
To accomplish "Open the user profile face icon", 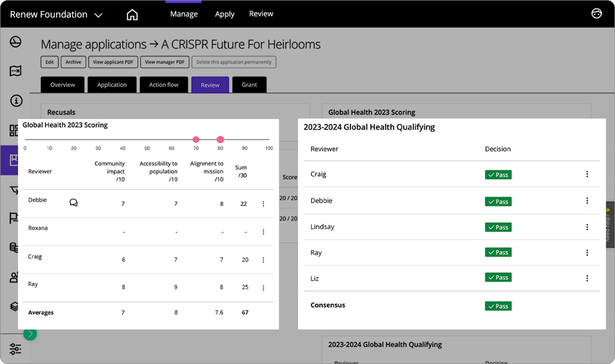I will coord(597,14).
